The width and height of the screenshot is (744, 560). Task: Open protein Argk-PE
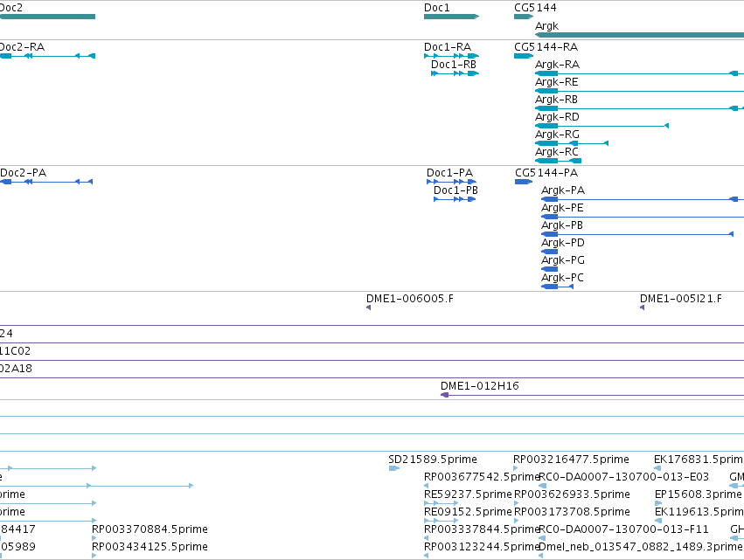(x=643, y=217)
